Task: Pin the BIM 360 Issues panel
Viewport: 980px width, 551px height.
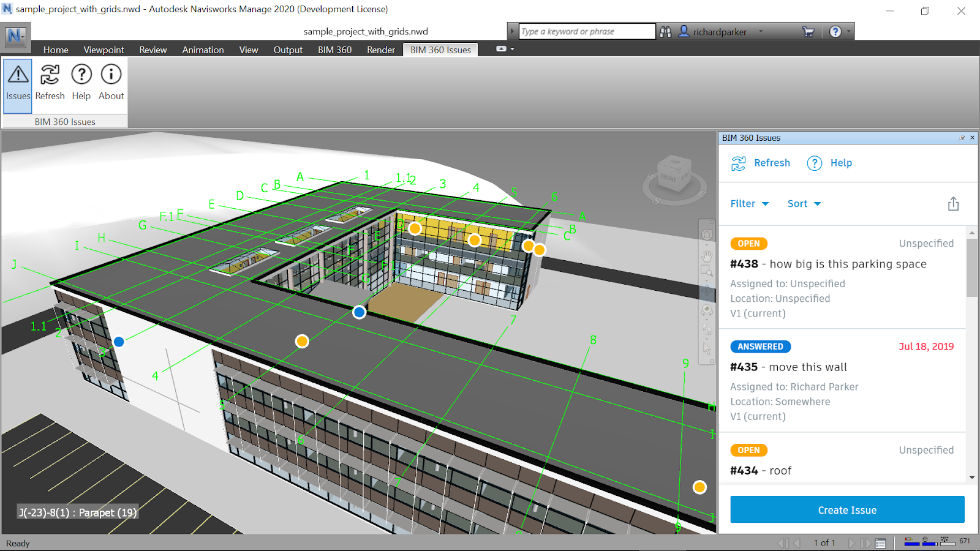Action: pos(962,138)
